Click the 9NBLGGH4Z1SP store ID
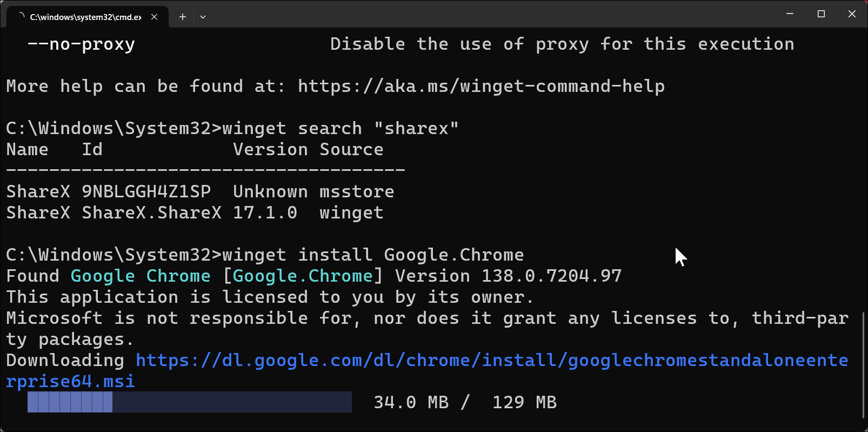The height and width of the screenshot is (432, 868). [146, 192]
